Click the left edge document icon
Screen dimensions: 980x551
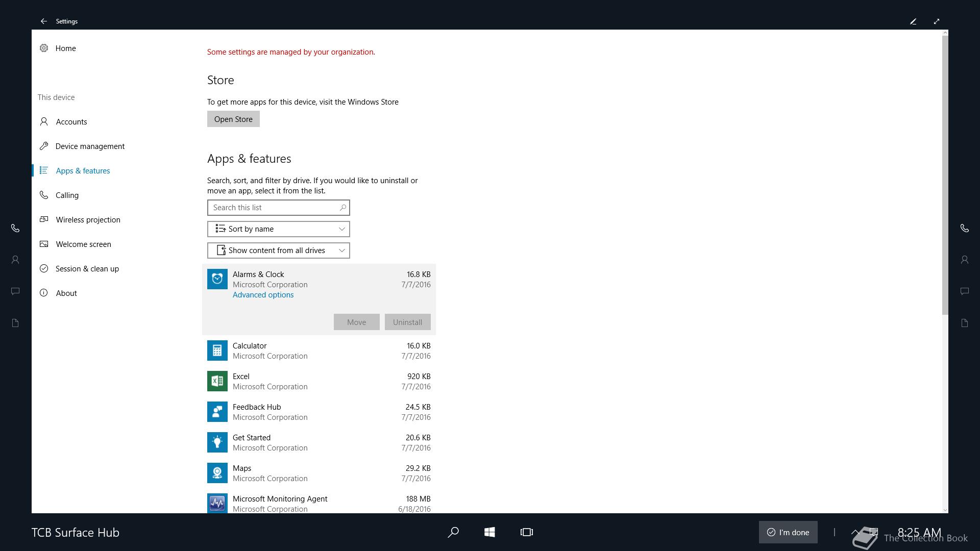(x=15, y=323)
